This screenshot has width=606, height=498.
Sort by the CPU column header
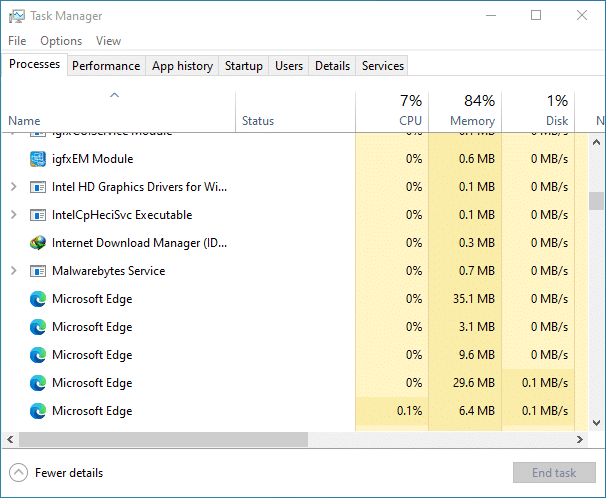[x=392, y=112]
